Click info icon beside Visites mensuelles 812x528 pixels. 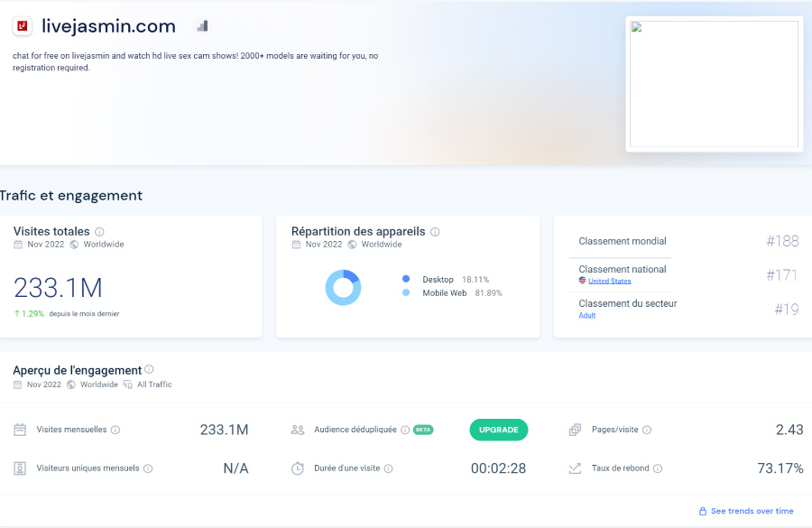[115, 430]
